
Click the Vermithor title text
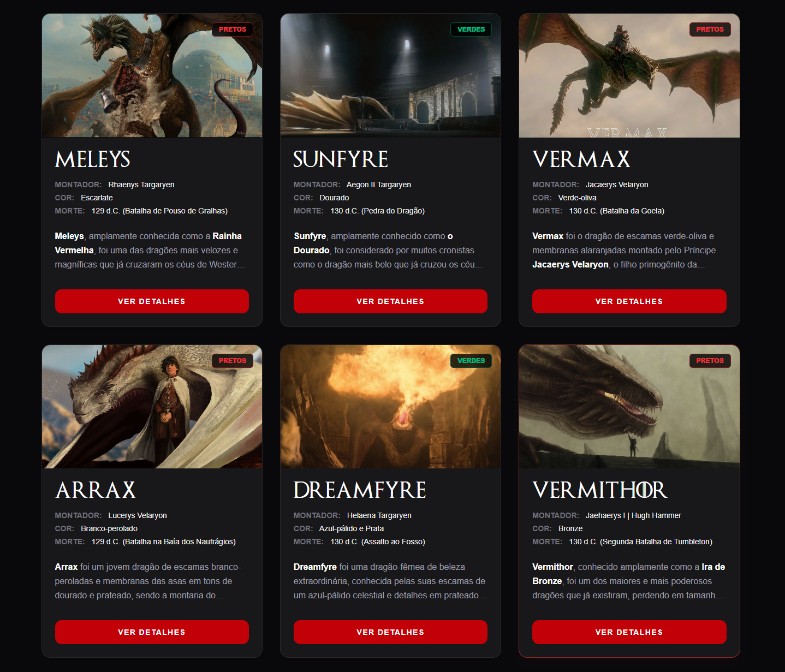coord(600,490)
